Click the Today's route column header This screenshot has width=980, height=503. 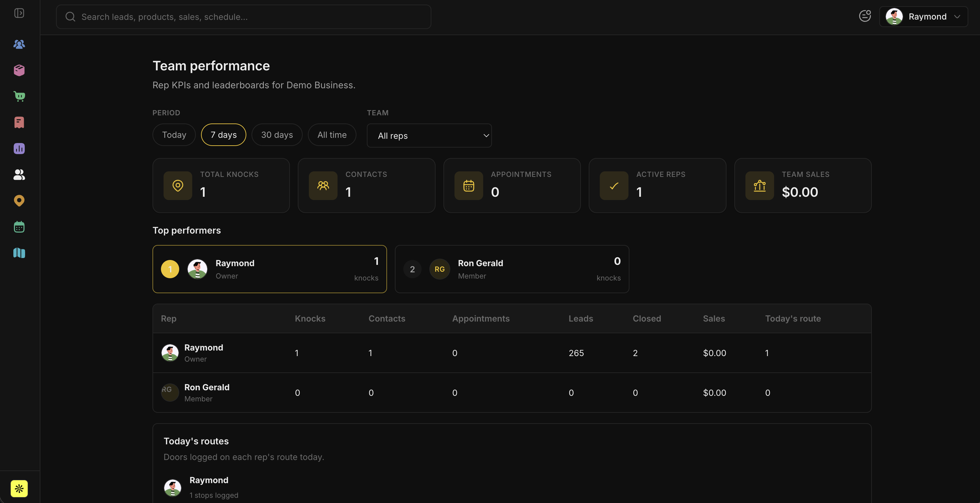point(793,319)
